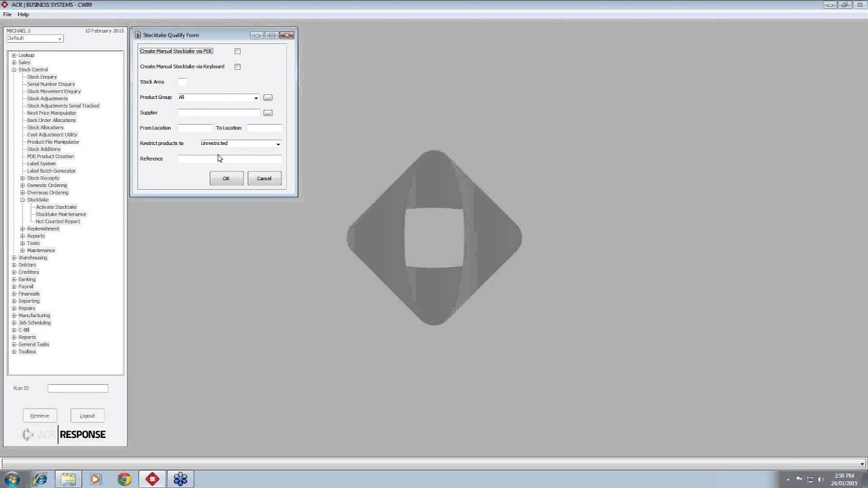Open the Restrict products to dropdown
This screenshot has height=488, width=868.
278,144
